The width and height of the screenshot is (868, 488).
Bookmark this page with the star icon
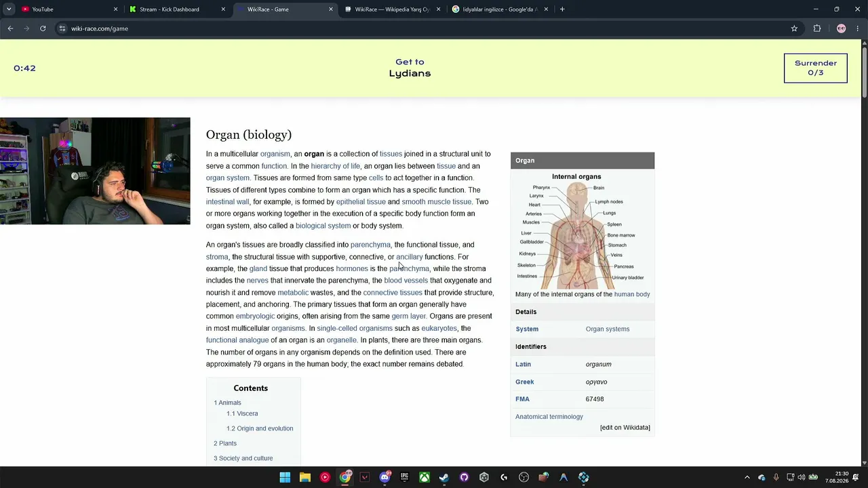click(794, 28)
